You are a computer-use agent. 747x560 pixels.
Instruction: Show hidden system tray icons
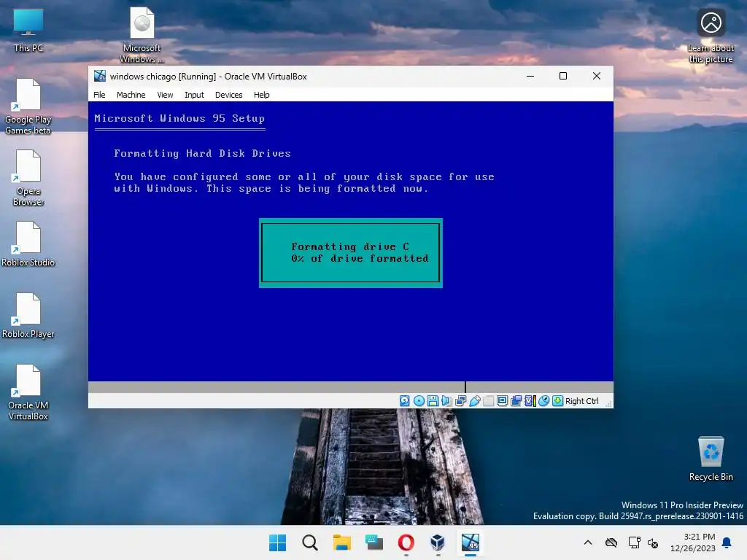point(588,542)
